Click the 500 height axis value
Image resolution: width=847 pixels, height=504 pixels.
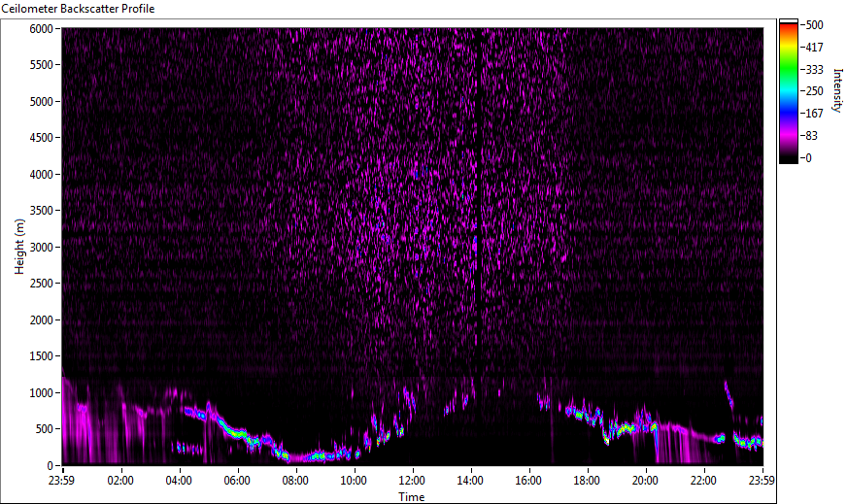(45, 429)
